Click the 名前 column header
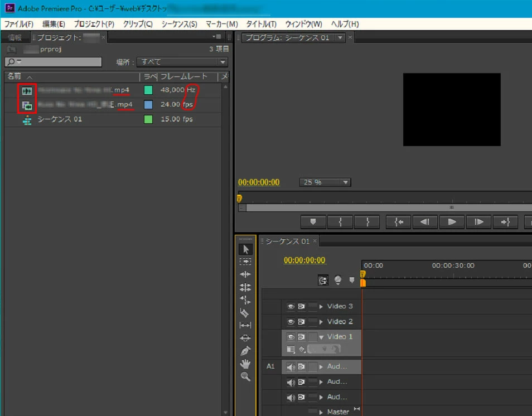 (x=14, y=76)
